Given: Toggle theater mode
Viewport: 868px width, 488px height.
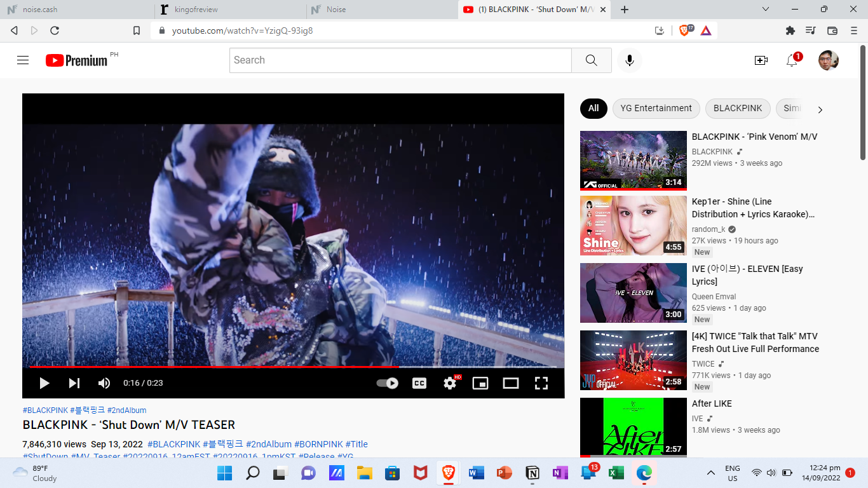Looking at the screenshot, I should point(511,383).
